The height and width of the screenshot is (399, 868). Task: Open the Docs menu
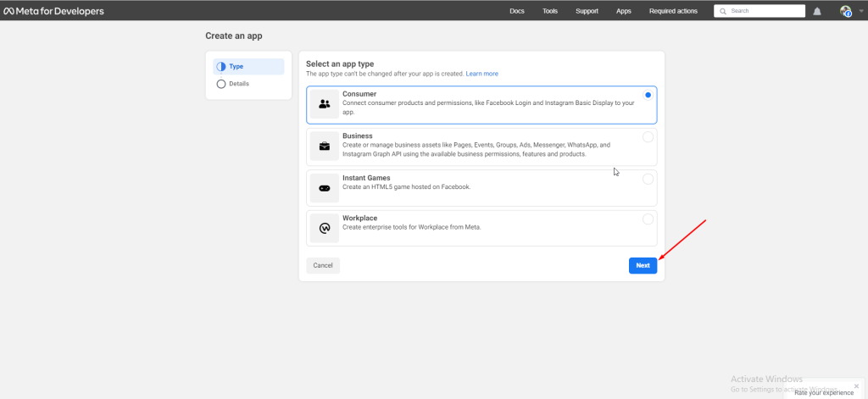pos(517,11)
